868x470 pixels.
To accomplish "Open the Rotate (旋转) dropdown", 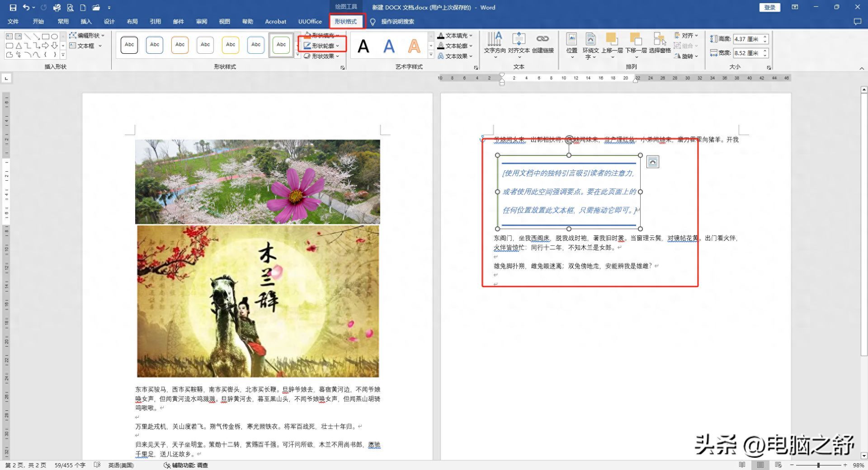I will [x=686, y=56].
